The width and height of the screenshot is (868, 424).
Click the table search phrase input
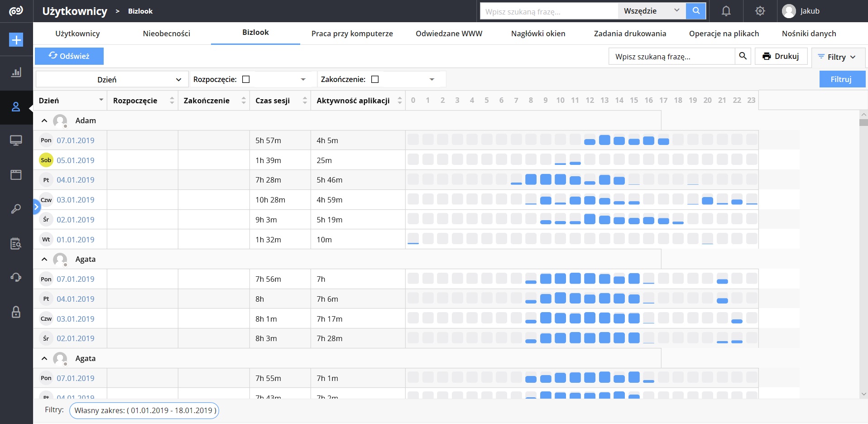coord(672,57)
